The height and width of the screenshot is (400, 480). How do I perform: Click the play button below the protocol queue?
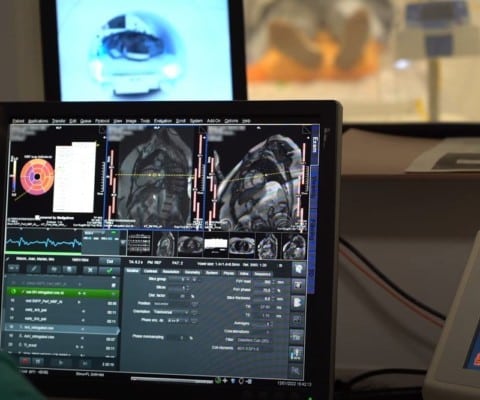(x=61, y=362)
